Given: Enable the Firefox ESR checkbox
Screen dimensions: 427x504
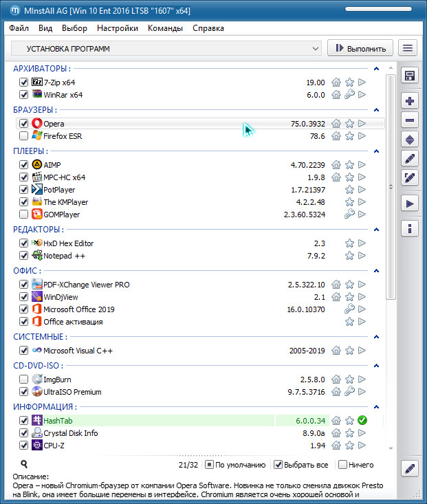Looking at the screenshot, I should tap(24, 136).
